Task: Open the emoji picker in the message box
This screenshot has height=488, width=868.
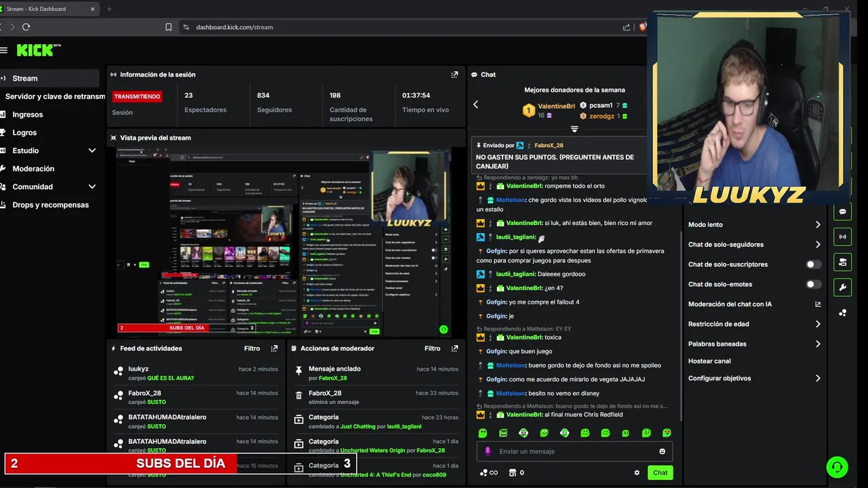Action: [x=662, y=451]
